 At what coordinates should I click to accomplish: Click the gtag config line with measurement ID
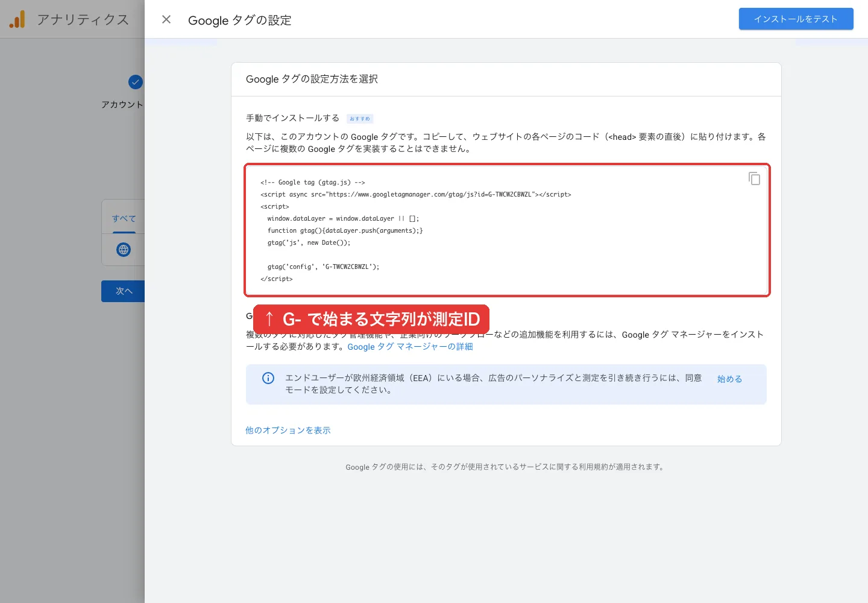pyautogui.click(x=324, y=267)
